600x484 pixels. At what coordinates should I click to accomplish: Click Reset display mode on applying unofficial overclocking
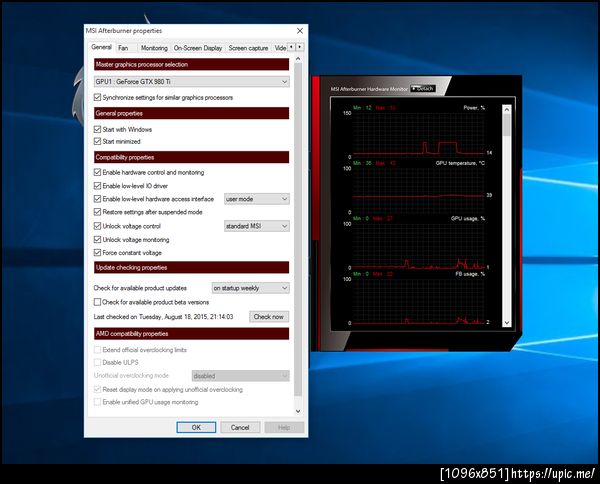[x=97, y=389]
